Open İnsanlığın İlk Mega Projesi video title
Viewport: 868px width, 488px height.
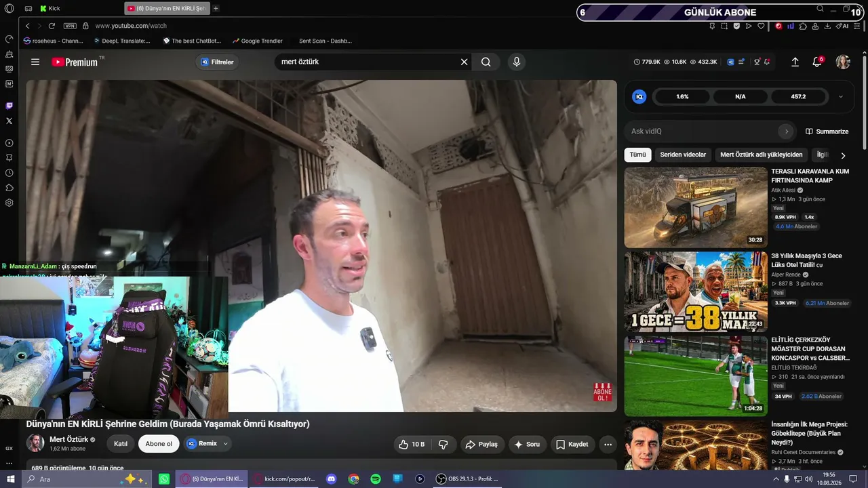pos(809,433)
